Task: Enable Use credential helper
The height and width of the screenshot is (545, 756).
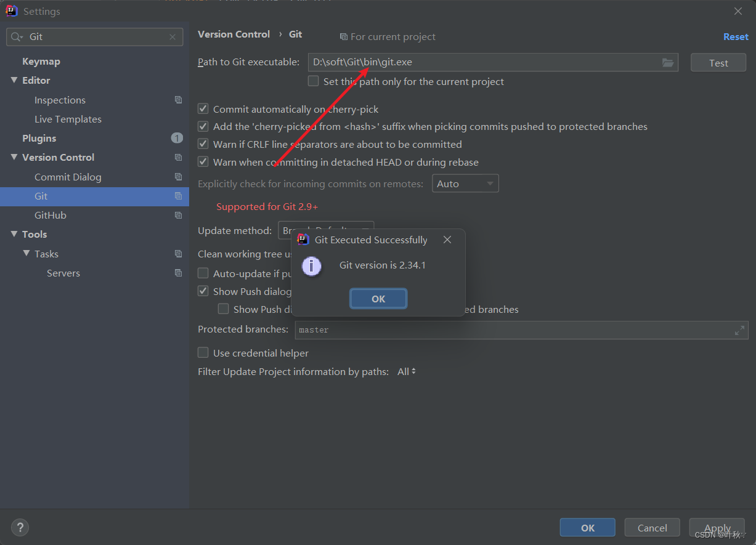Action: (x=203, y=352)
